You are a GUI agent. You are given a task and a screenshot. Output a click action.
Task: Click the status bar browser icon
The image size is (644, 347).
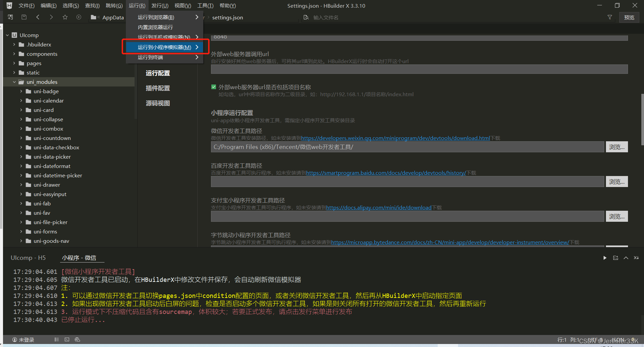[x=77, y=340]
